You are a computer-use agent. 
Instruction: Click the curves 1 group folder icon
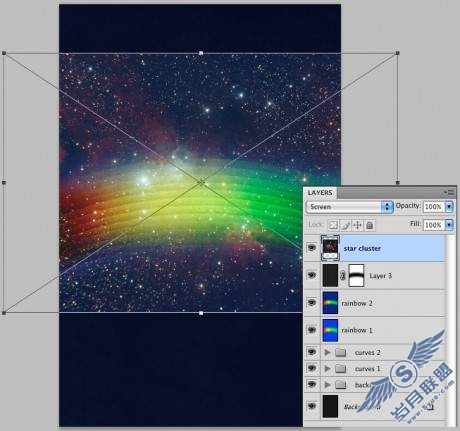tap(340, 368)
